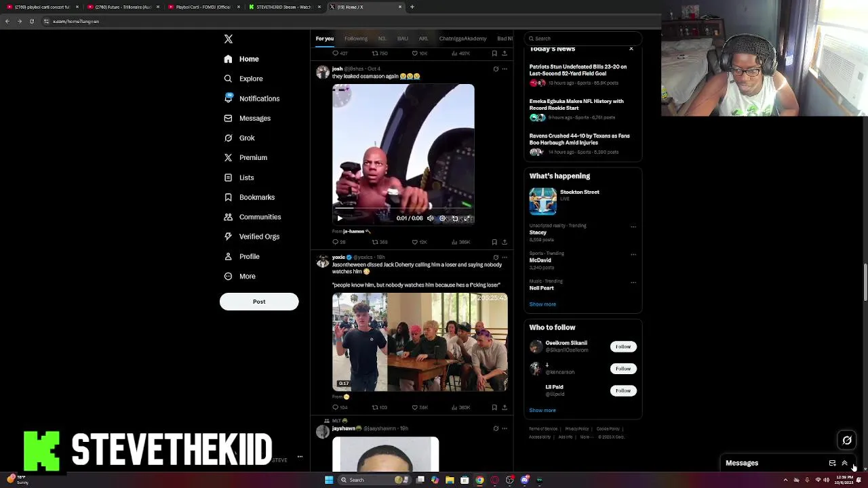Viewport: 868px width, 488px height.
Task: Toggle mute on josh's video
Action: pyautogui.click(x=431, y=218)
